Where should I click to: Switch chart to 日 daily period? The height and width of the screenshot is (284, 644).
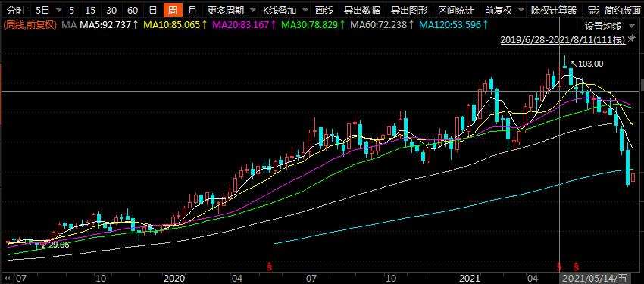click(x=153, y=11)
